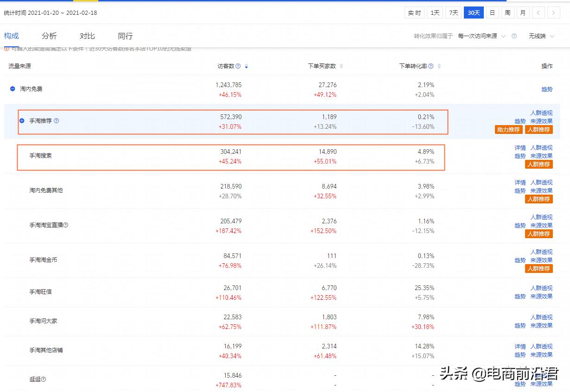Click question mark icon beside 手淘推荐
The width and height of the screenshot is (570, 392).
click(56, 120)
